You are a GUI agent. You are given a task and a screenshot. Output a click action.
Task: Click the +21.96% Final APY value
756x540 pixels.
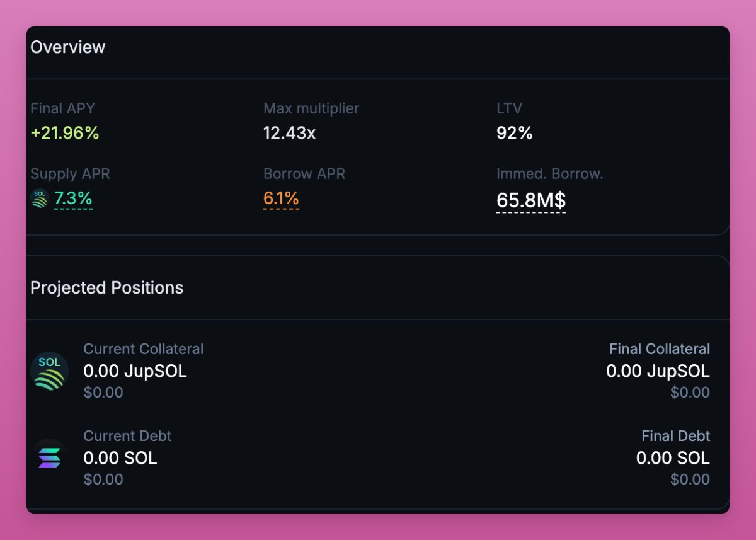(65, 133)
